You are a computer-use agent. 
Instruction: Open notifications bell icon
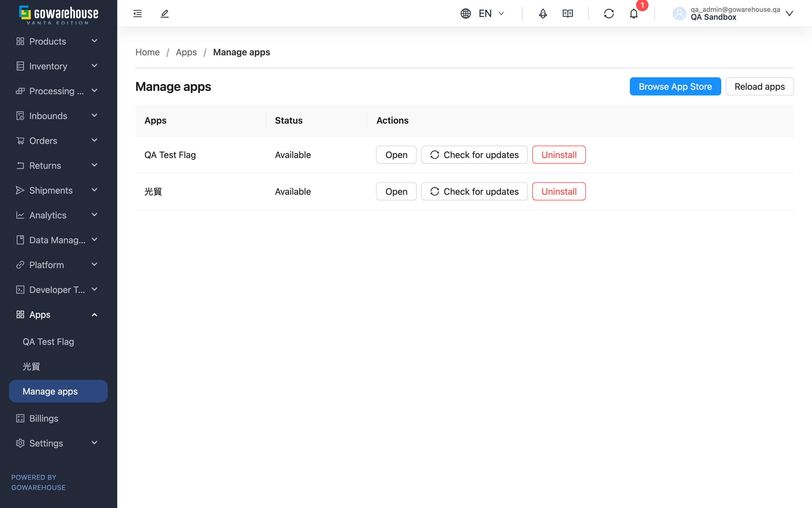tap(634, 14)
